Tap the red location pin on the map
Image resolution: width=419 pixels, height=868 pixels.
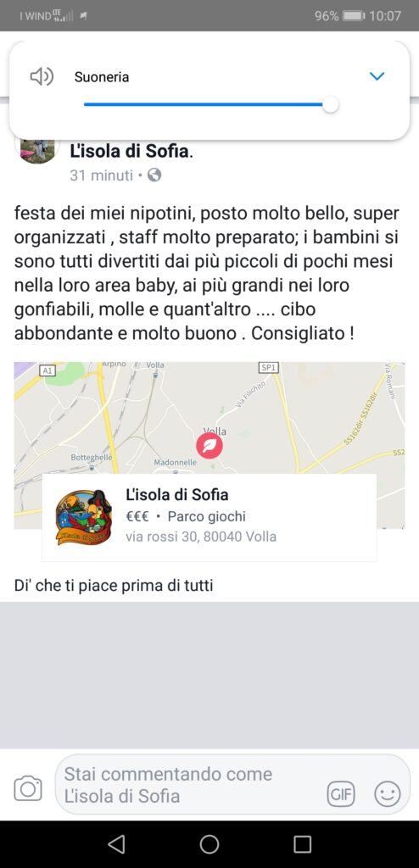tap(209, 446)
